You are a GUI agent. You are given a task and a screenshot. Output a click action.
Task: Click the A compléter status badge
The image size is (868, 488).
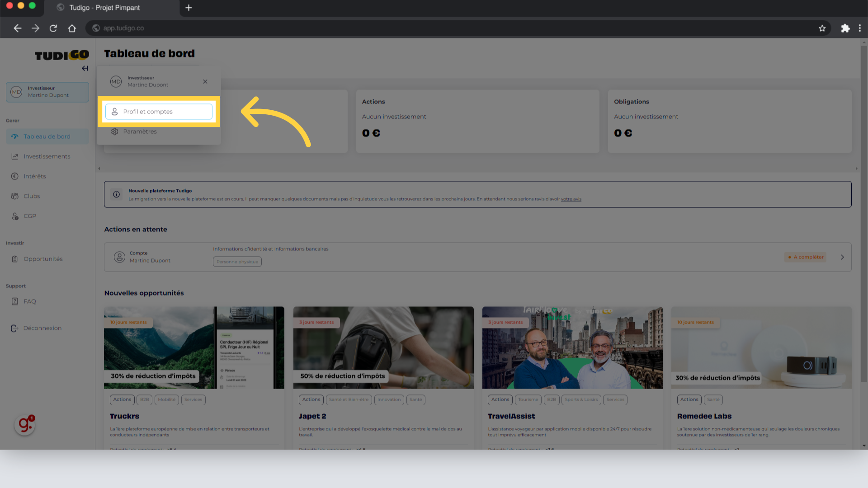click(x=806, y=257)
